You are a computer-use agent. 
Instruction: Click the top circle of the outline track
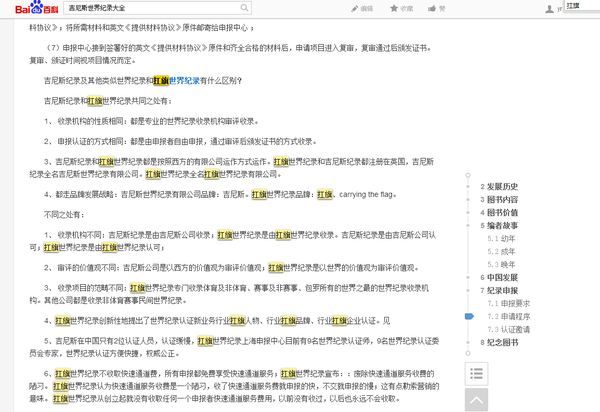pos(468,175)
